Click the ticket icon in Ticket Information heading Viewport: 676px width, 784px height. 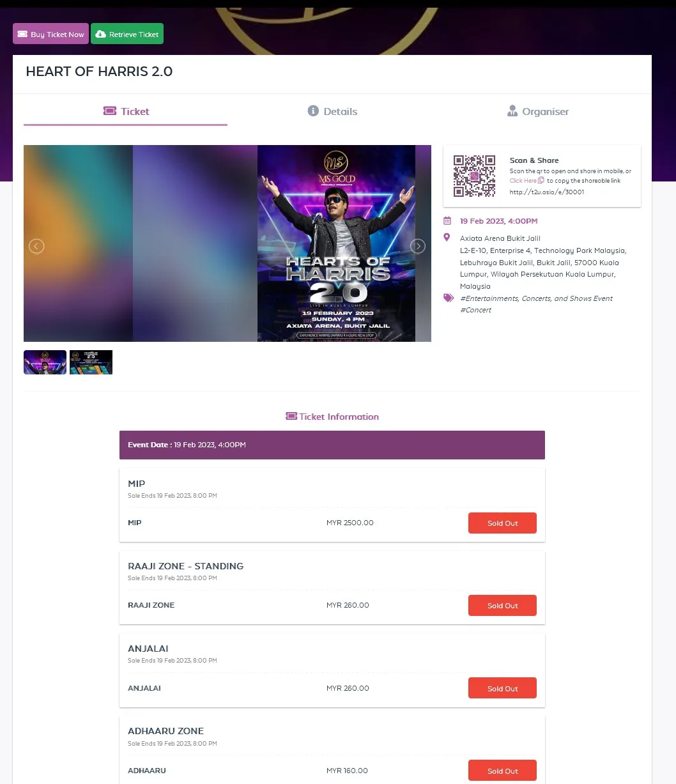coord(291,417)
